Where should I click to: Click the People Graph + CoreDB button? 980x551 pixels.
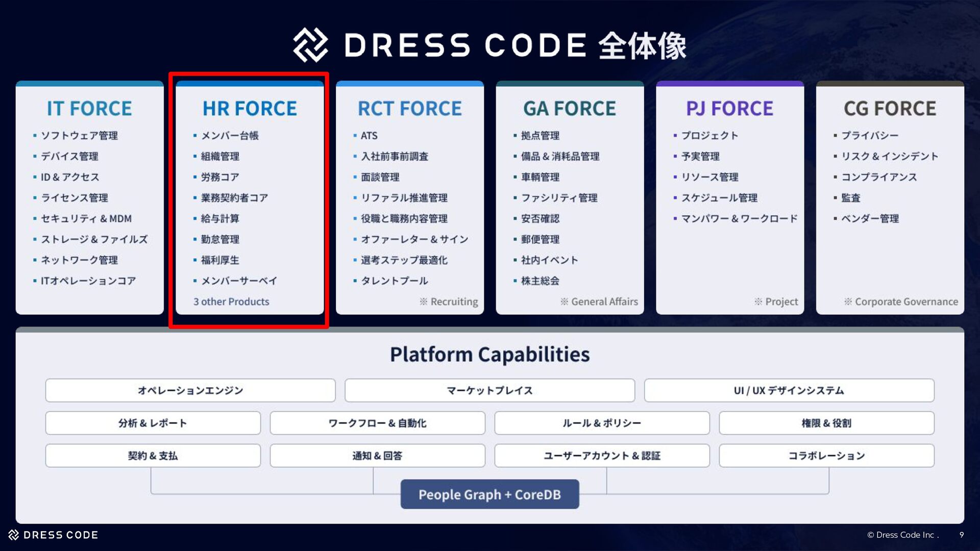tap(489, 494)
